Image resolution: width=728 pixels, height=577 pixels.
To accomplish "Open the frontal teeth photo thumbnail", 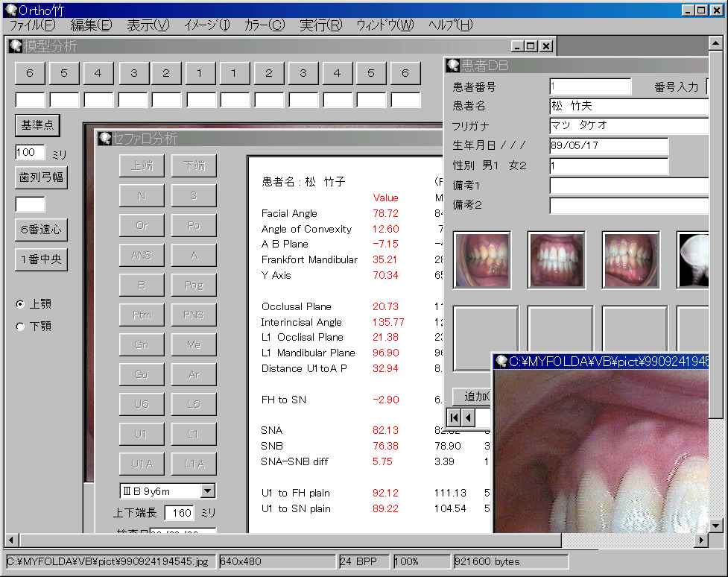I will tap(556, 260).
